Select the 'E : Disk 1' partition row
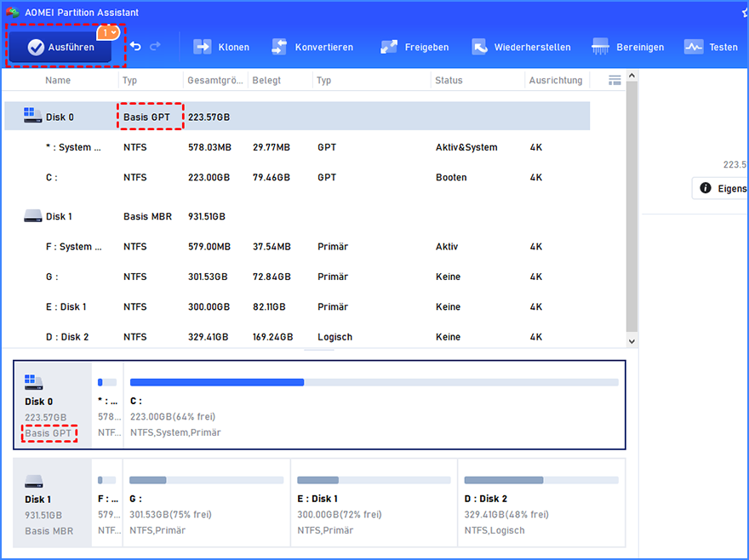The image size is (749, 560). coord(297,306)
